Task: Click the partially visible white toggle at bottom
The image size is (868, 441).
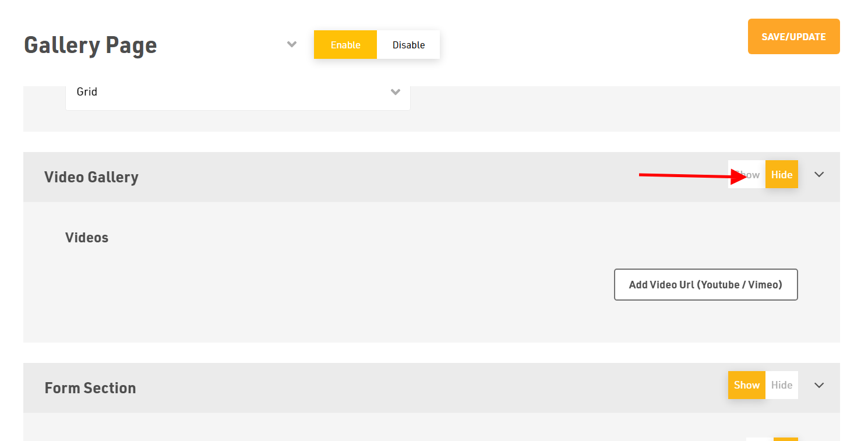Action: tap(760, 439)
